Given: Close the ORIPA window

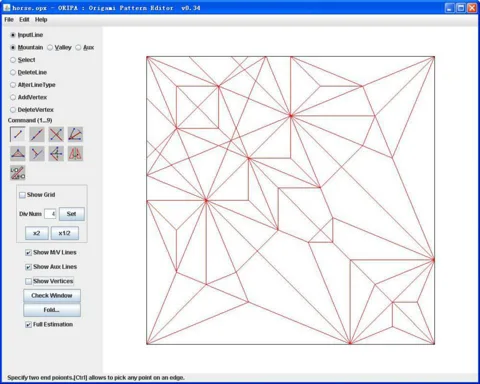Looking at the screenshot, I should click(472, 8).
